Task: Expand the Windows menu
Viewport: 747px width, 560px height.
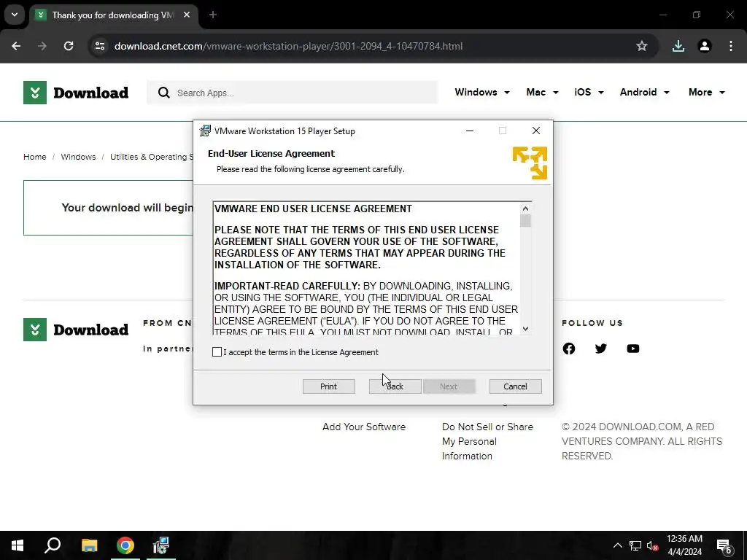Action: (482, 93)
